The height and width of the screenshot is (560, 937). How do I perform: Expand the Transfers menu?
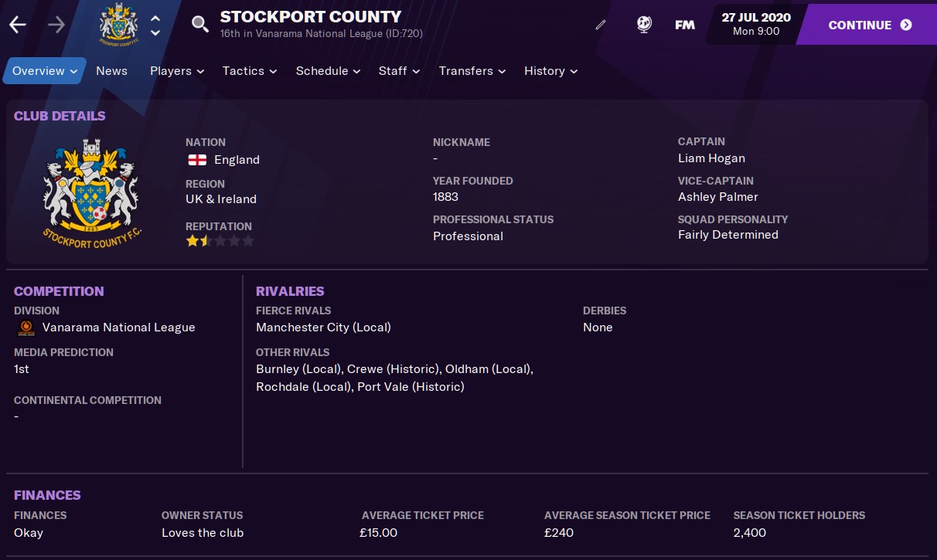472,70
